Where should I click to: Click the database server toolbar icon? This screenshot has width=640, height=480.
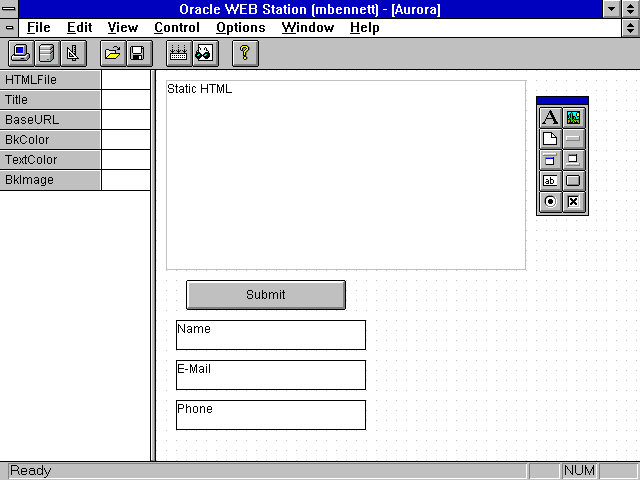(x=46, y=53)
